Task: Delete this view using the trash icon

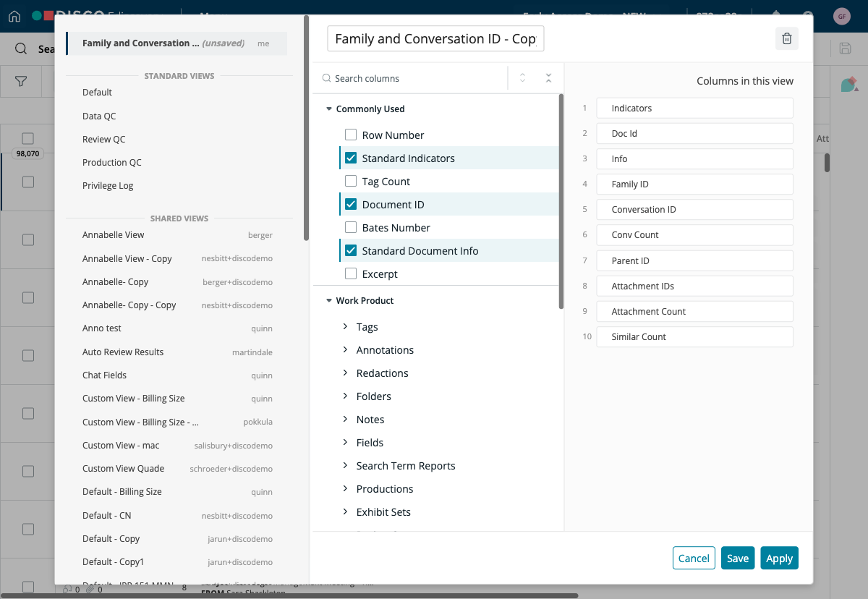Action: [787, 39]
